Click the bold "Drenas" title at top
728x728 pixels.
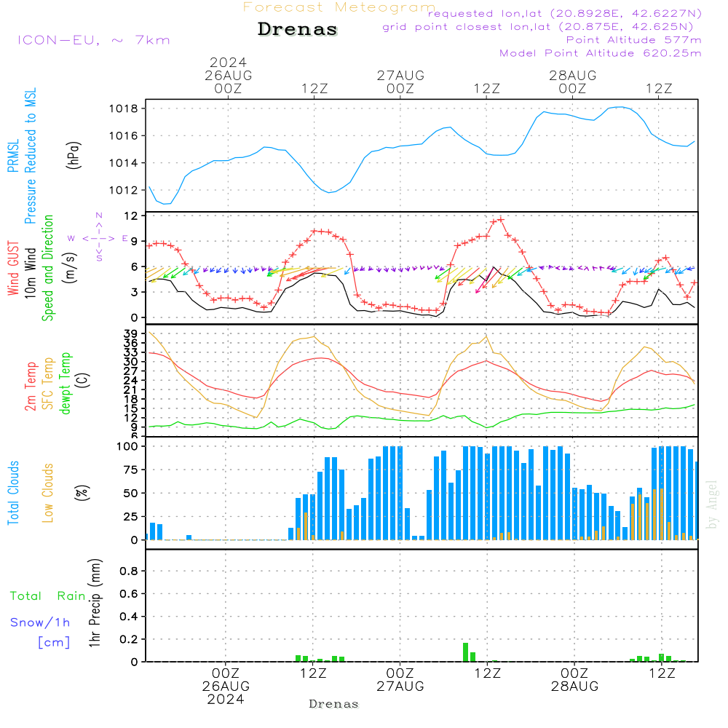(x=298, y=29)
